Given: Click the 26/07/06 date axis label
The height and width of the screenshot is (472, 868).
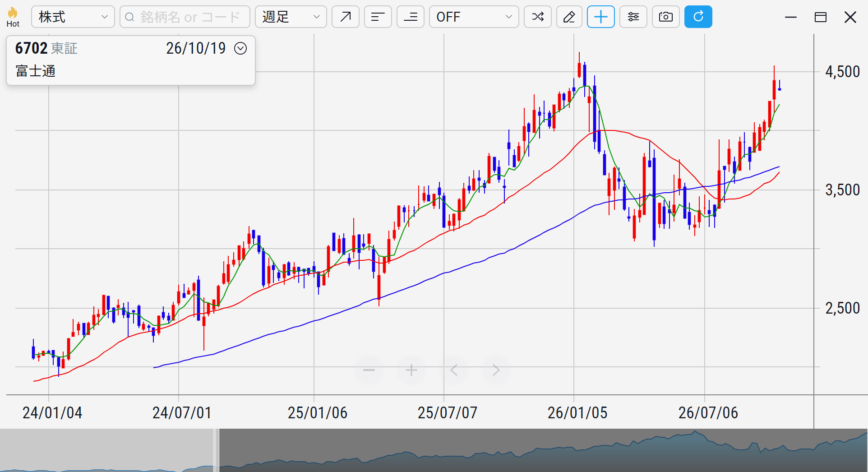Looking at the screenshot, I should point(708,413).
